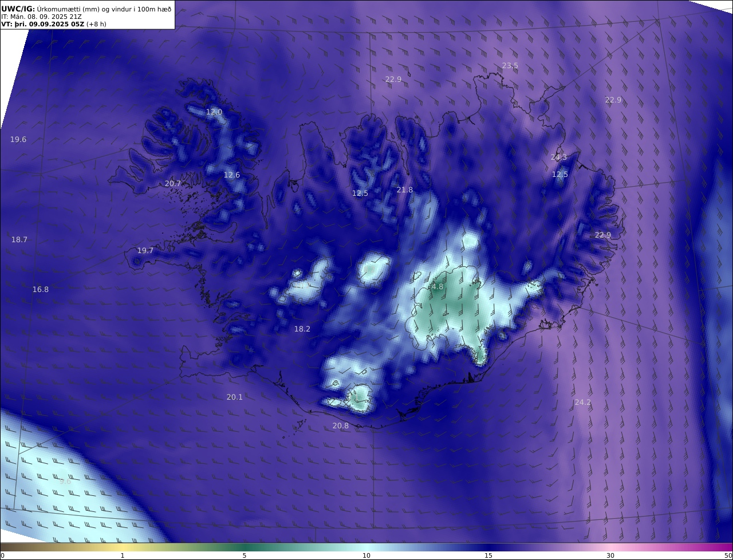This screenshot has height=560, width=733.
Task: Click the 9.6 value label
Action: (x=65, y=482)
